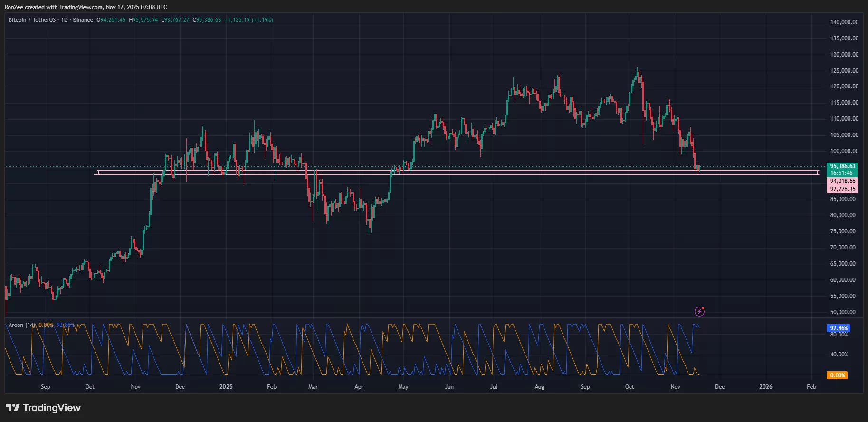Click the Bitcoin / TetherUS symbol title
This screenshot has width=868, height=422.
click(32, 20)
